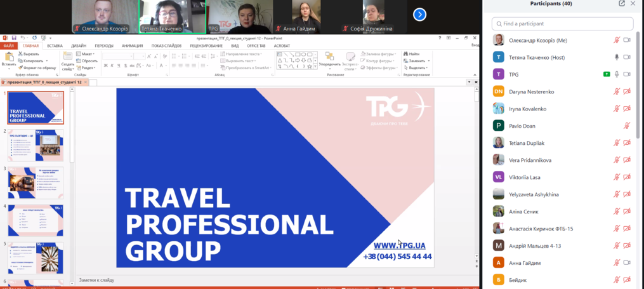Switch to the ВСТАВКА ribbon tab
644x289 pixels.
pos(55,46)
